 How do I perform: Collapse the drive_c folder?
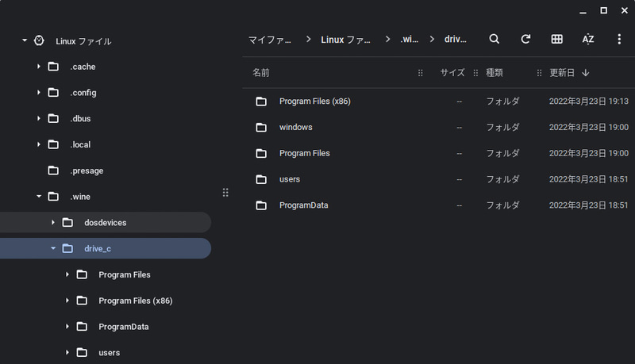[52, 248]
